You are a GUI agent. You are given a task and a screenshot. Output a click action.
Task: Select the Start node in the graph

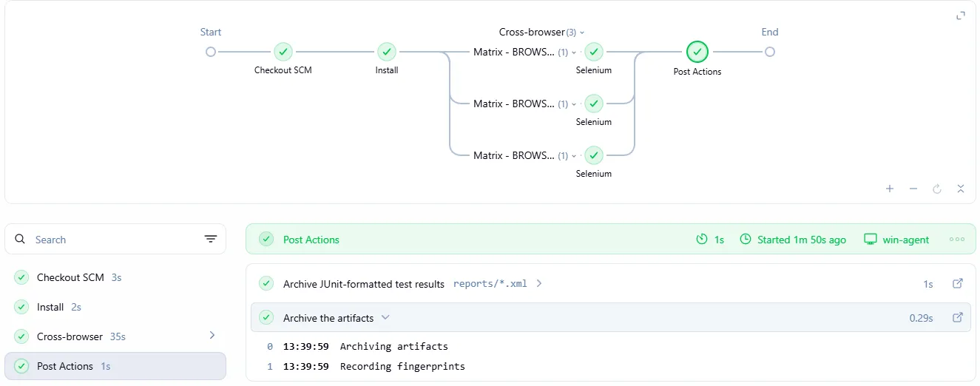(x=211, y=52)
